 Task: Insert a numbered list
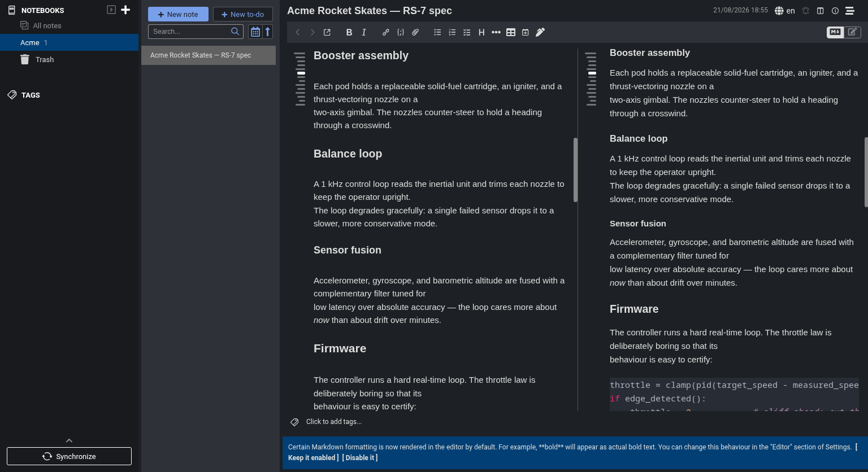[x=452, y=32]
